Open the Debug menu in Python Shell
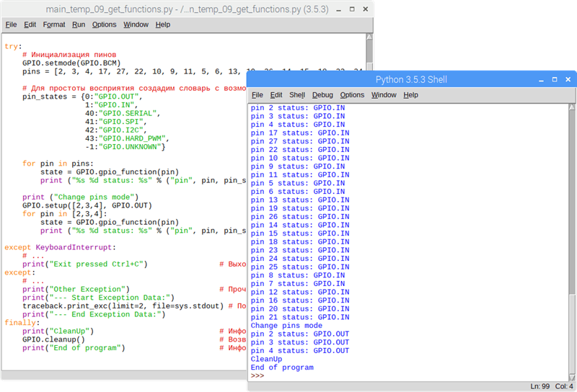This screenshot has height=392, width=577. [322, 95]
